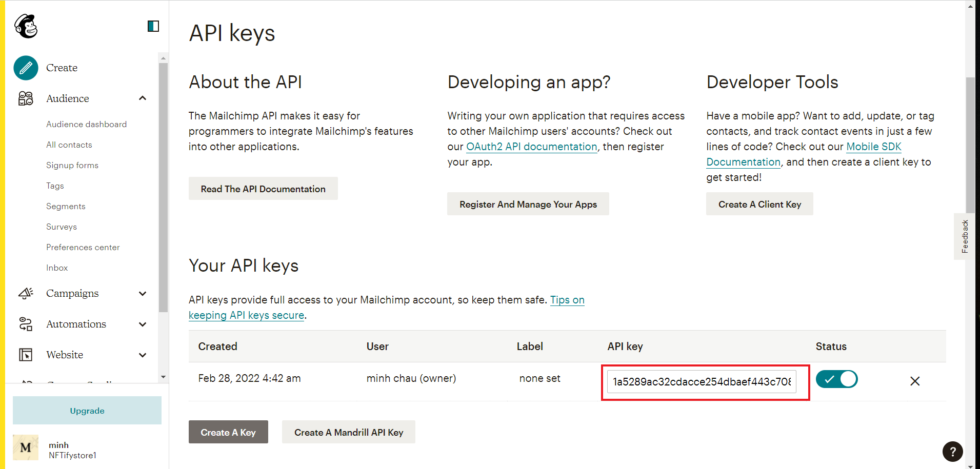This screenshot has height=469, width=980.
Task: Collapse the Audience menu chevron
Action: tap(143, 98)
